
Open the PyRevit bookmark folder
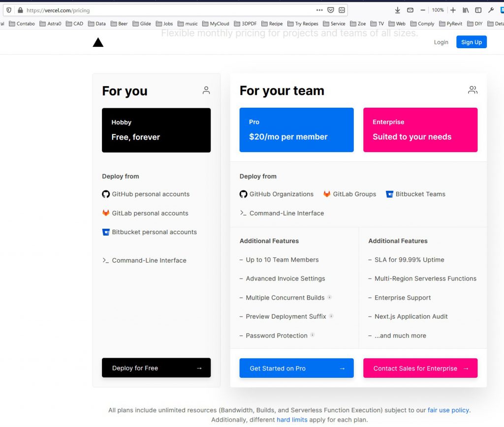click(452, 24)
